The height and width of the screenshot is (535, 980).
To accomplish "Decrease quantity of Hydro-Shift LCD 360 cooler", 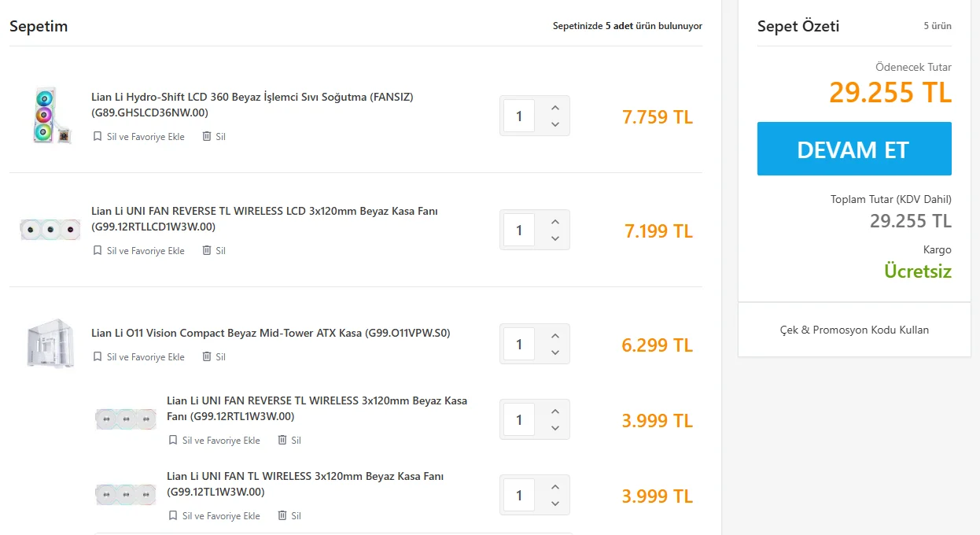I will coord(555,124).
